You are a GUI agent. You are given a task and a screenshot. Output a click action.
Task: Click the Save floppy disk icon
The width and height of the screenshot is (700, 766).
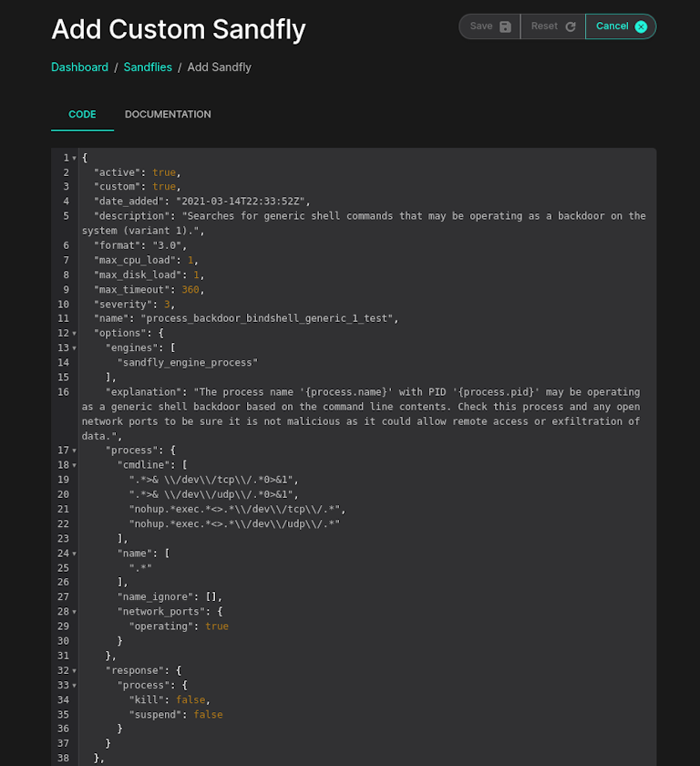(505, 26)
